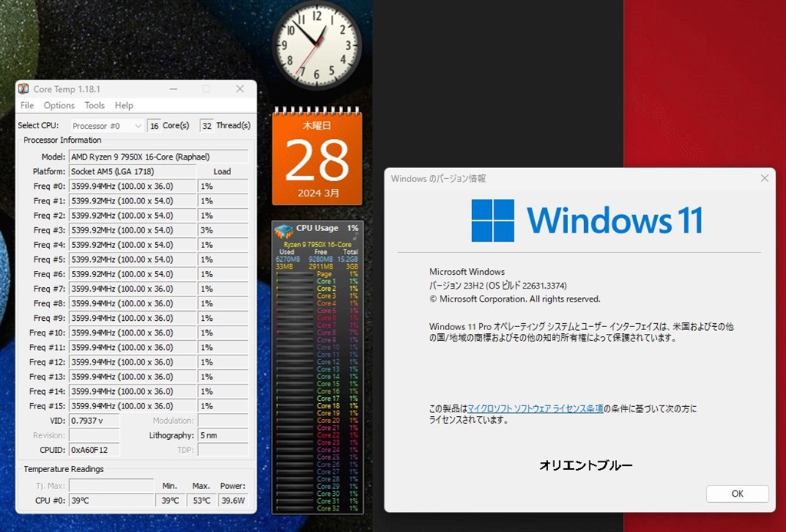Click the Used memory value 6270MB

(x=288, y=259)
